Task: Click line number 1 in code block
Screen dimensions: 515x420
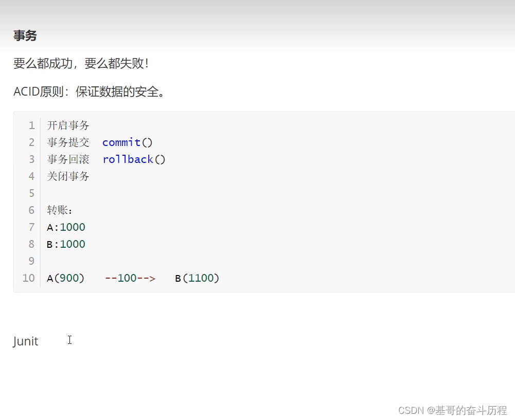Action: click(31, 125)
